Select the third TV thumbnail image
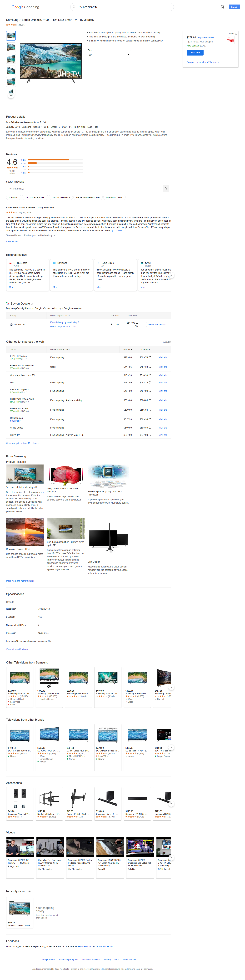245x980 pixels. (11, 59)
